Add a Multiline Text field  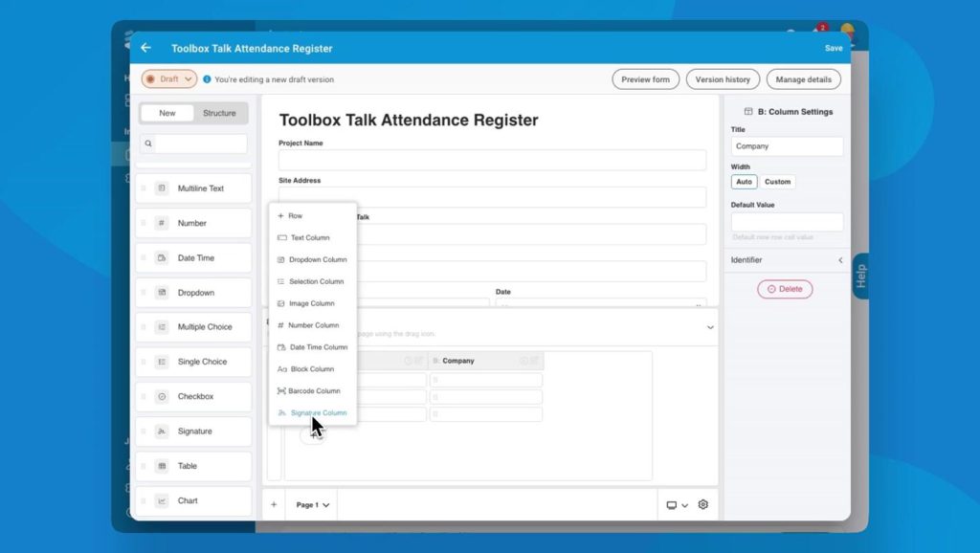[x=193, y=188]
